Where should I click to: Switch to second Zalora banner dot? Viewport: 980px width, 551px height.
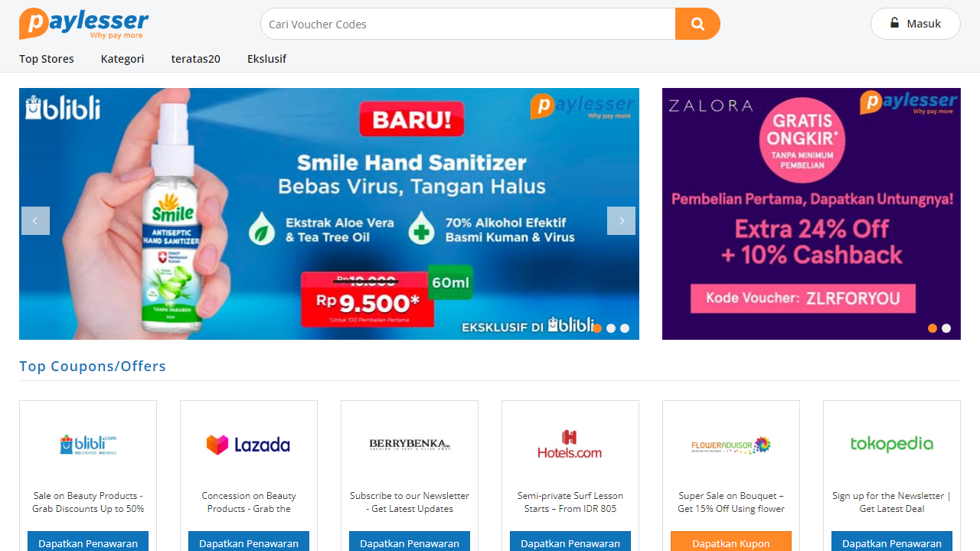pos(946,328)
